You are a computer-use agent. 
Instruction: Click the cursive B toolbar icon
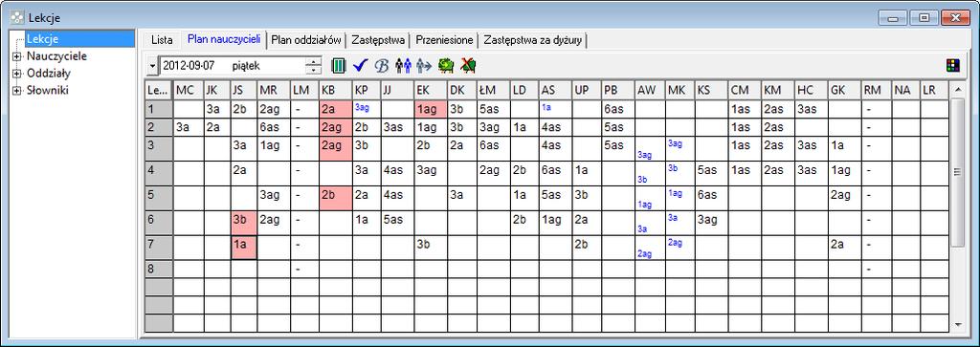coord(381,65)
